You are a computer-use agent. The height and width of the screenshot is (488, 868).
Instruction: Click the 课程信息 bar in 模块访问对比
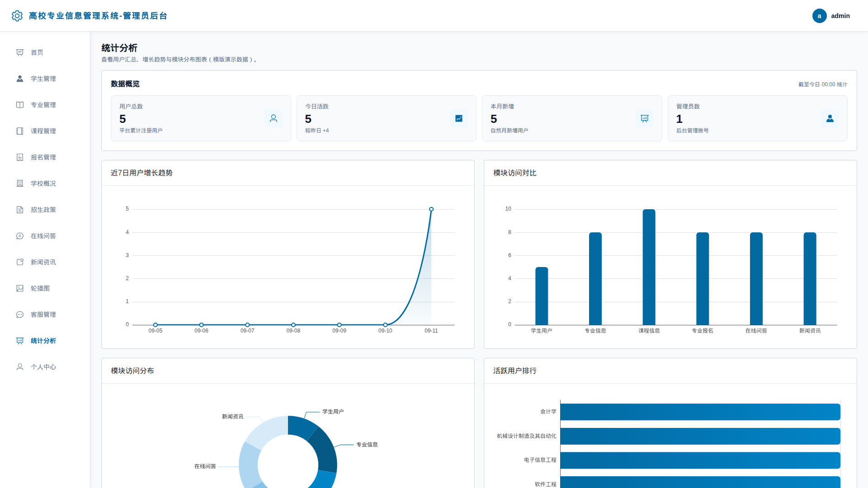(649, 267)
